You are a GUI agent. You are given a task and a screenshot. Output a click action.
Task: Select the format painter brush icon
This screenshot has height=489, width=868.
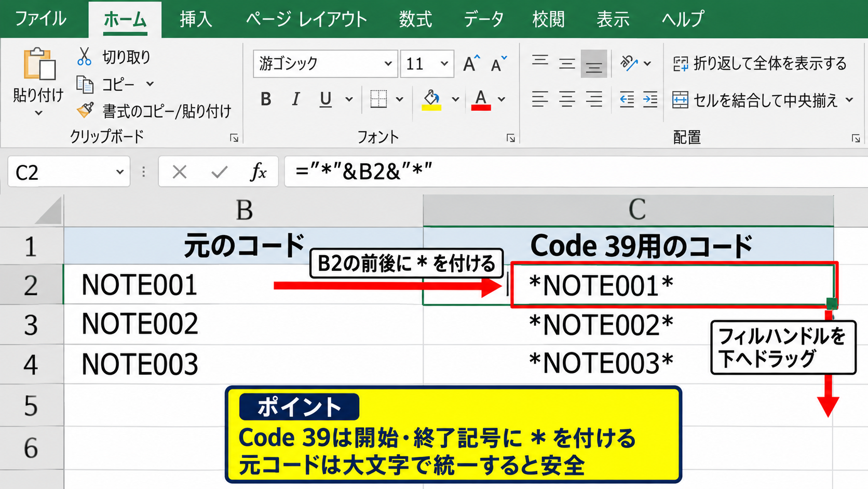click(x=85, y=110)
